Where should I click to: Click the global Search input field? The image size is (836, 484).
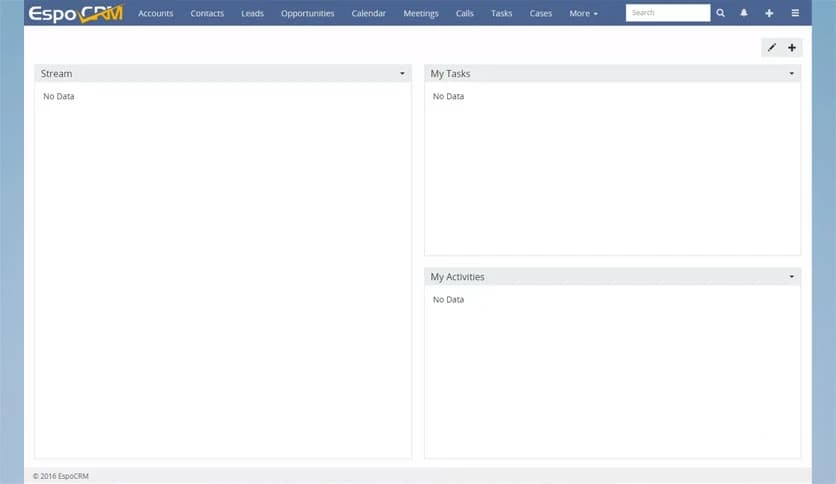[x=668, y=13]
